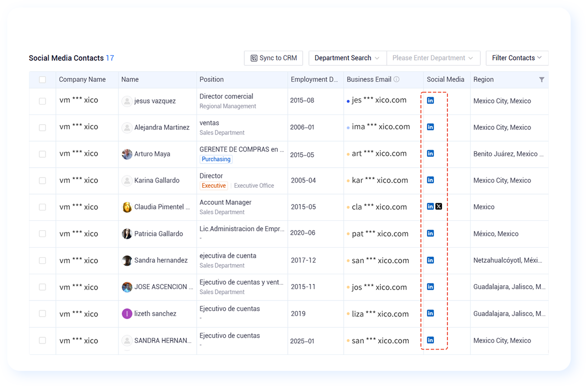The width and height of the screenshot is (588, 388).
Task: Click lizeth sanchez's purple avatar icon
Action: tap(127, 314)
